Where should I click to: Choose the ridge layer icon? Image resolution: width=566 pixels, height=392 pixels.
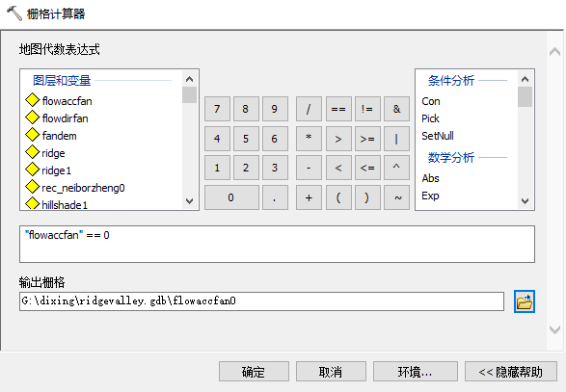[33, 152]
